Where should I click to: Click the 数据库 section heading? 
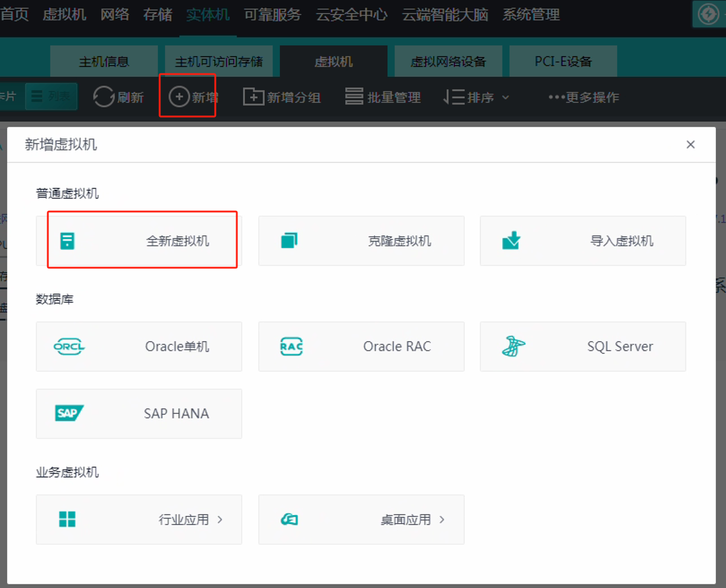click(x=54, y=299)
